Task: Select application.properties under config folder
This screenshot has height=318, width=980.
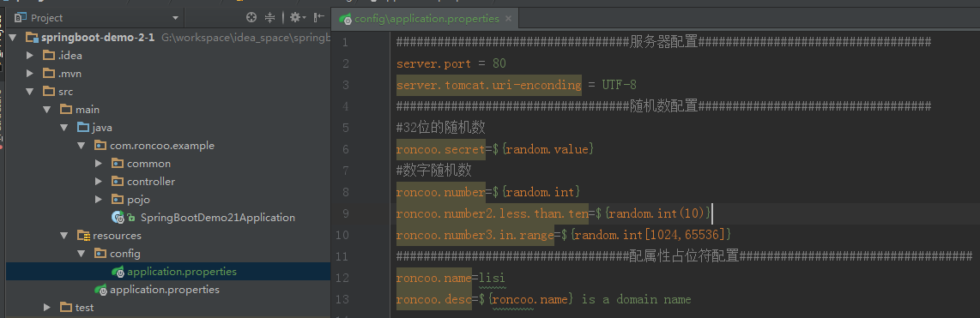Action: tap(182, 272)
